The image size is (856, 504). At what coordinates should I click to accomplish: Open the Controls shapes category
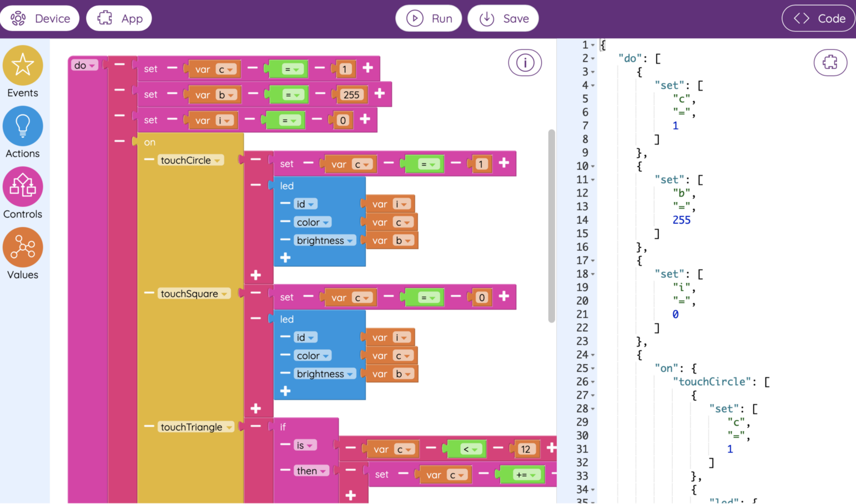23,187
